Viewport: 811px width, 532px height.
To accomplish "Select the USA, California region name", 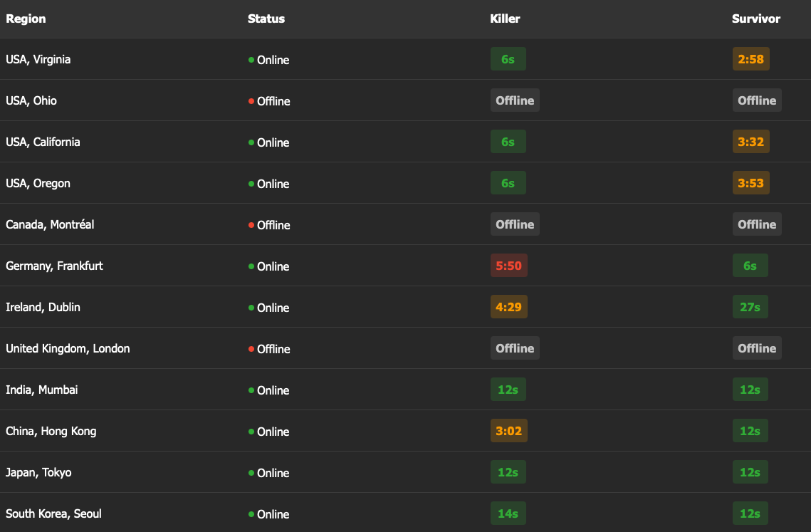I will [x=43, y=142].
